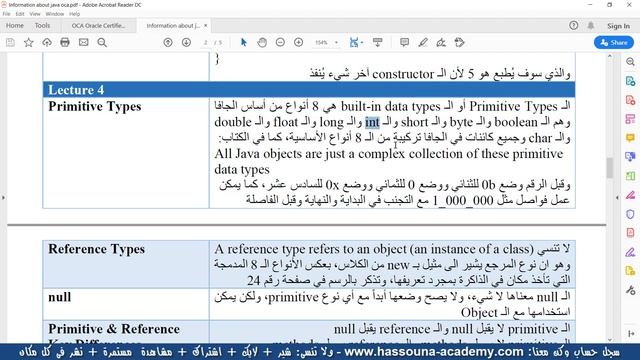The height and width of the screenshot is (360, 640).
Task: Open the notifications bell
Action: point(591,25)
